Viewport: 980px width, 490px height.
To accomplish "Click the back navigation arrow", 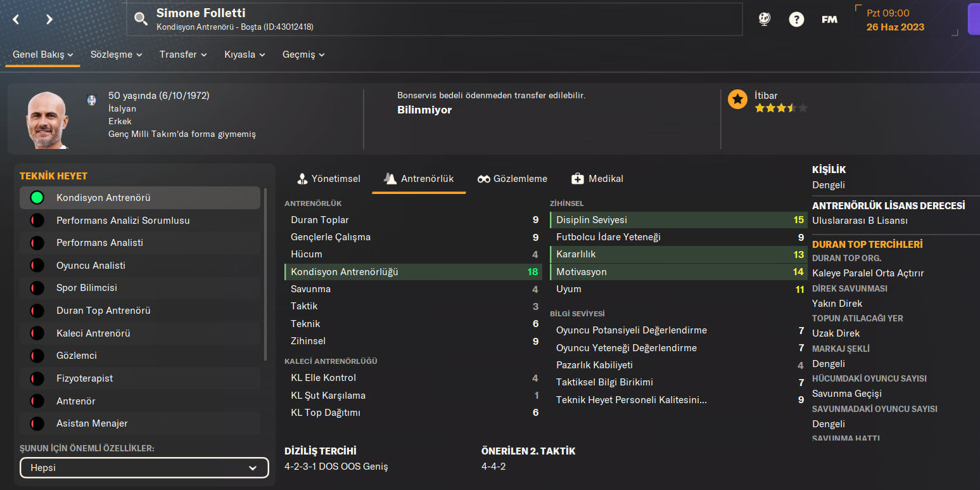I will click(16, 20).
